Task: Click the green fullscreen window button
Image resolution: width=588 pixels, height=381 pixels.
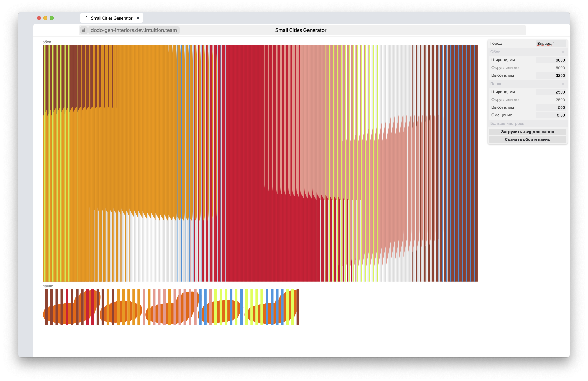Action: (x=52, y=18)
